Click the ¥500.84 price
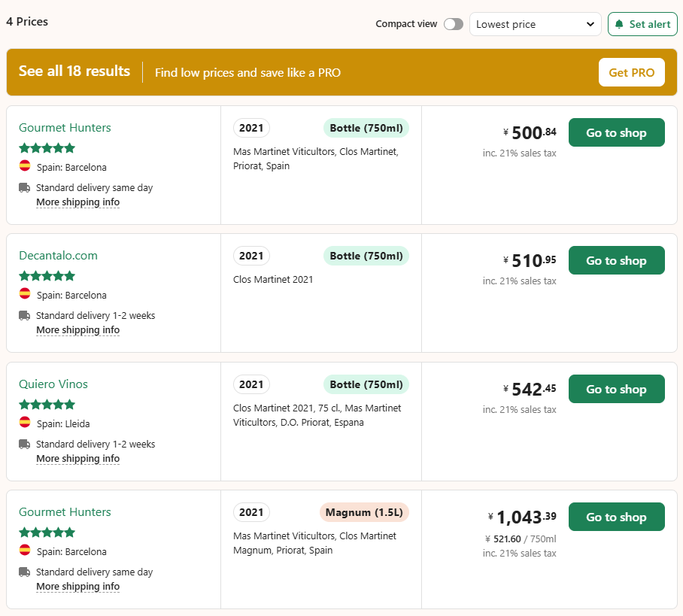The image size is (683, 616). pos(530,132)
